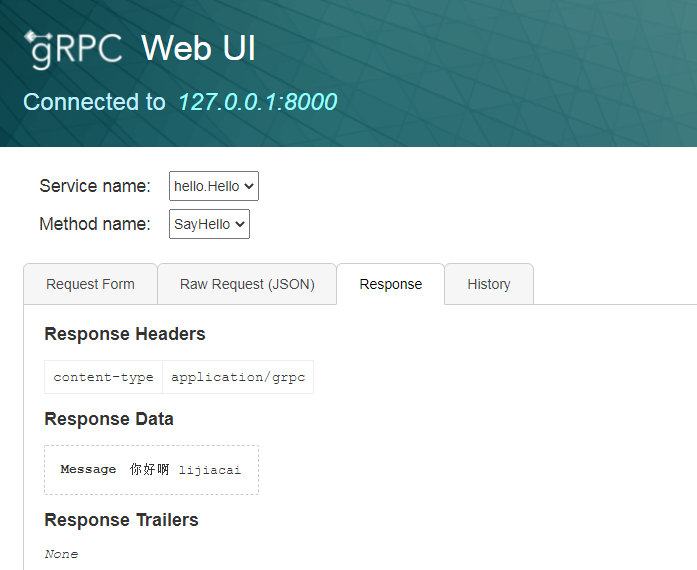697x570 pixels.
Task: Click the response value lijiacai
Action: click(210, 470)
